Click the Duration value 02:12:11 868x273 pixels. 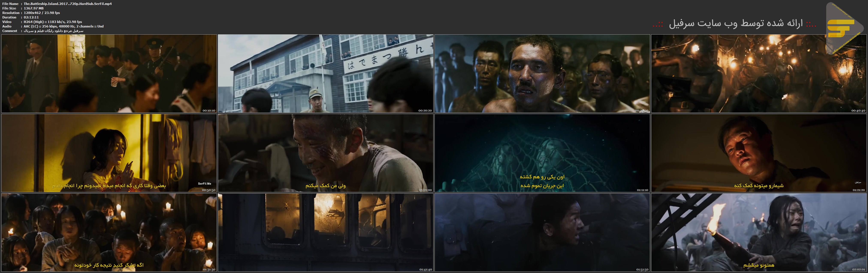(31, 17)
